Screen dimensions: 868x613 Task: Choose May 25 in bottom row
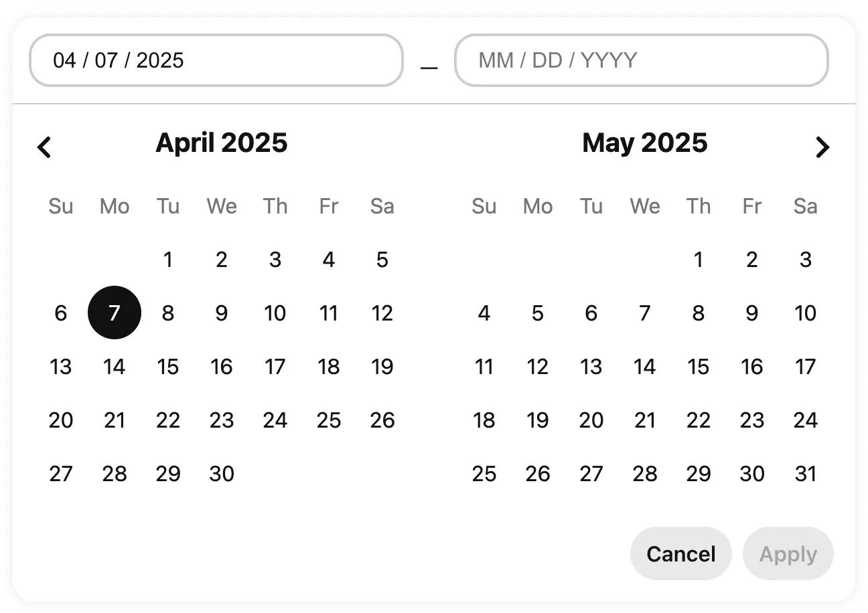tap(484, 474)
